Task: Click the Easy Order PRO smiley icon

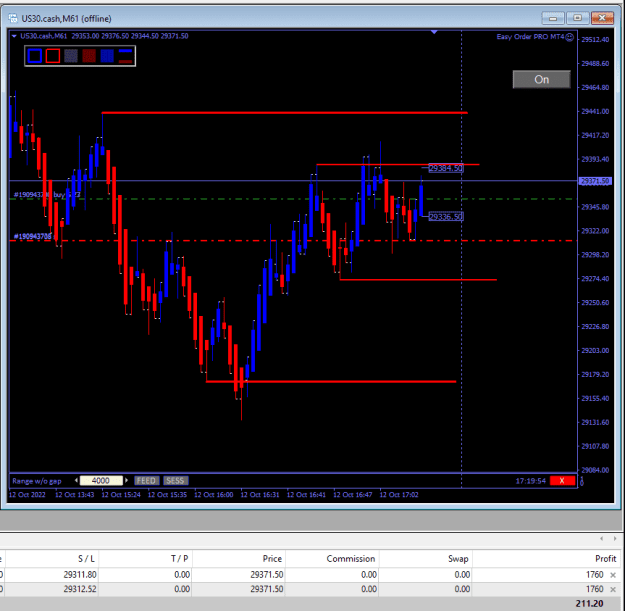Action: tap(570, 37)
